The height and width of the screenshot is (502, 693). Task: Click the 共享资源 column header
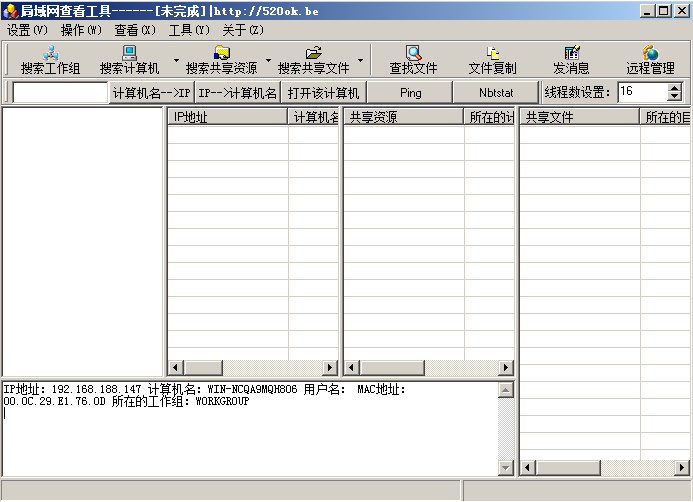(x=404, y=117)
